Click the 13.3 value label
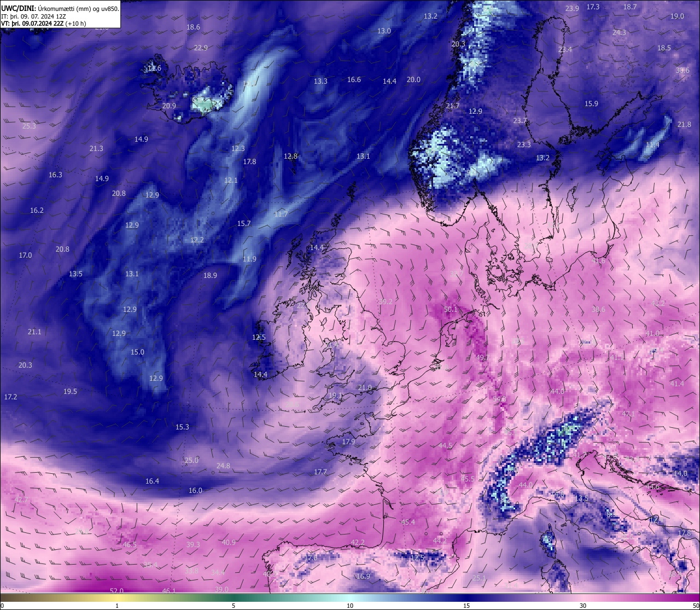Screen dimensions: 700x610 pos(320,82)
